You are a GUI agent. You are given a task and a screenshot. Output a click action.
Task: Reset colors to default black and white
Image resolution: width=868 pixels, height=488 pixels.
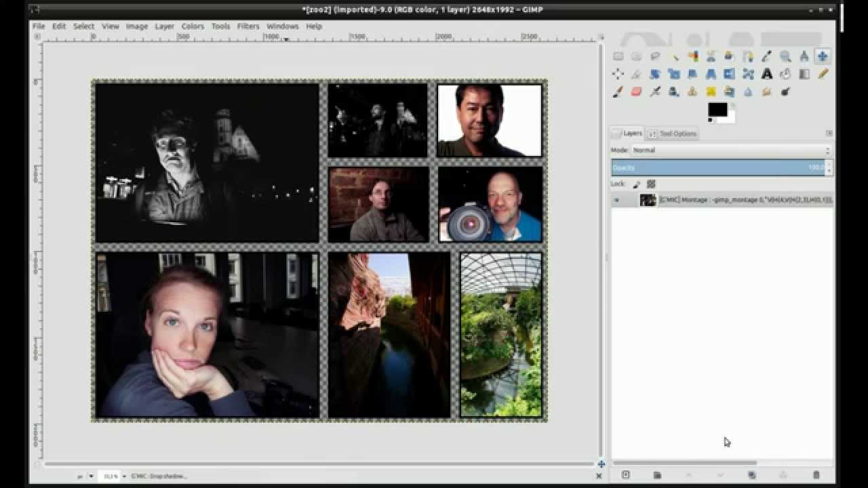pyautogui.click(x=711, y=120)
